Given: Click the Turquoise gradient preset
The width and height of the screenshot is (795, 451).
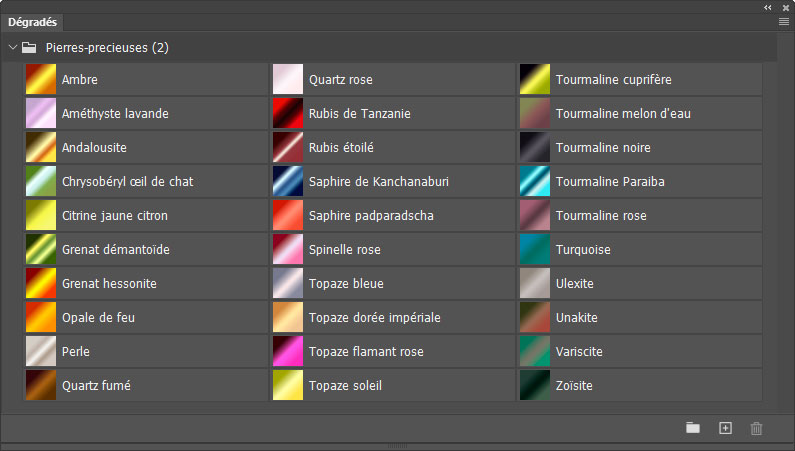Looking at the screenshot, I should (x=535, y=250).
